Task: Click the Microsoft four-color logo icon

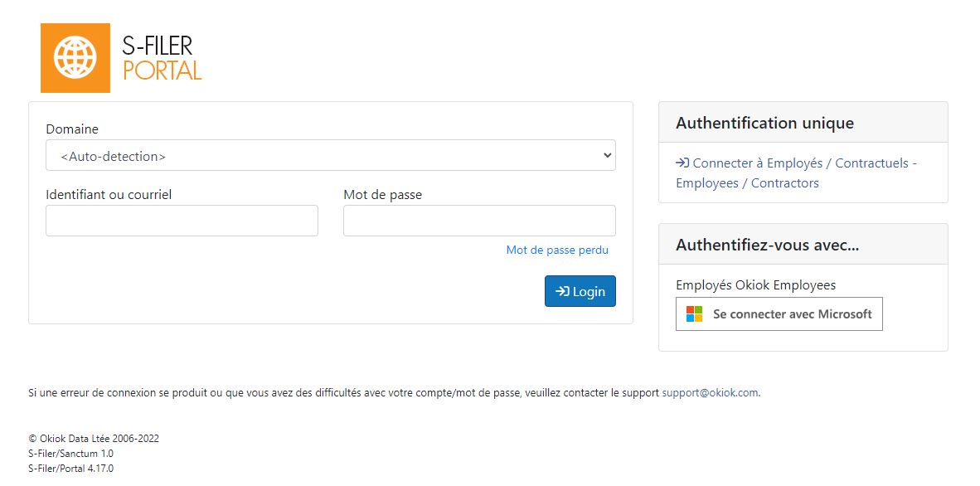Action: (695, 314)
